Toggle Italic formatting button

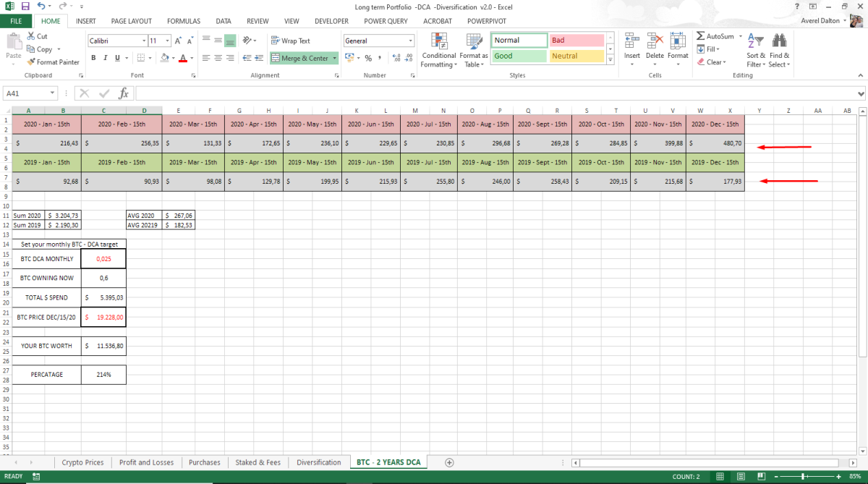pyautogui.click(x=105, y=58)
